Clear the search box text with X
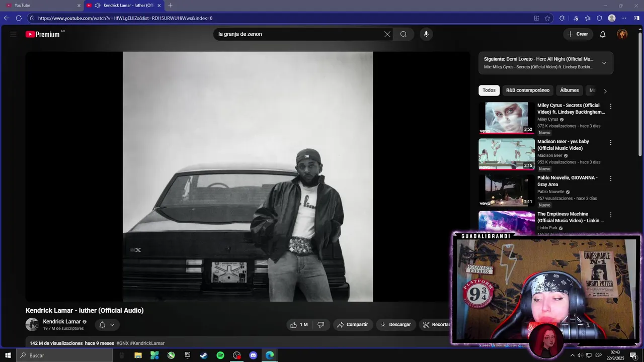The image size is (644, 362). tap(387, 34)
